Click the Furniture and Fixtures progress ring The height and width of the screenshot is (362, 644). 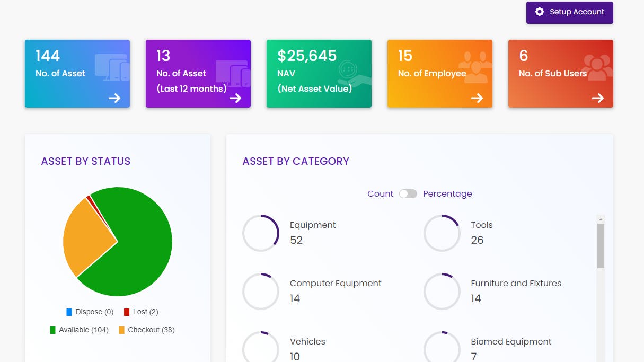(442, 292)
